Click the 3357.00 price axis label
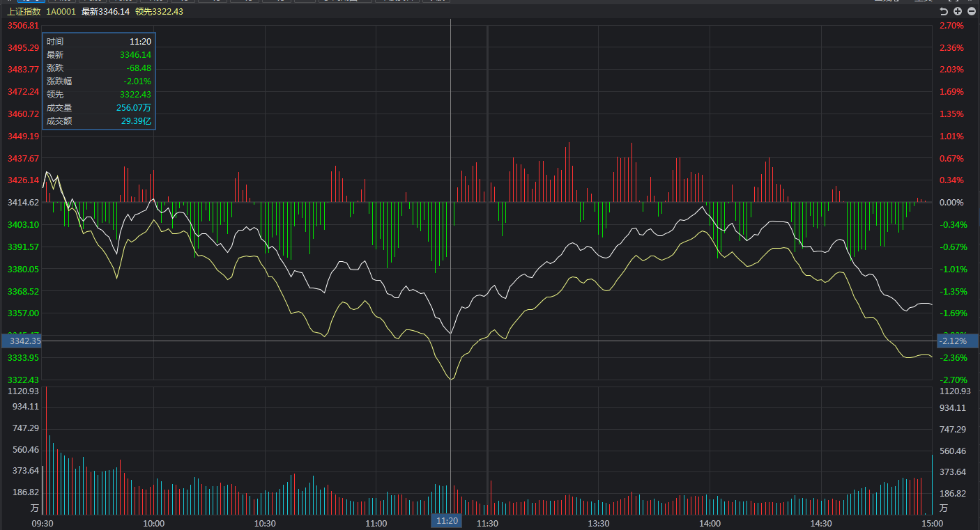Screen dimensions: 980x530 (23, 313)
